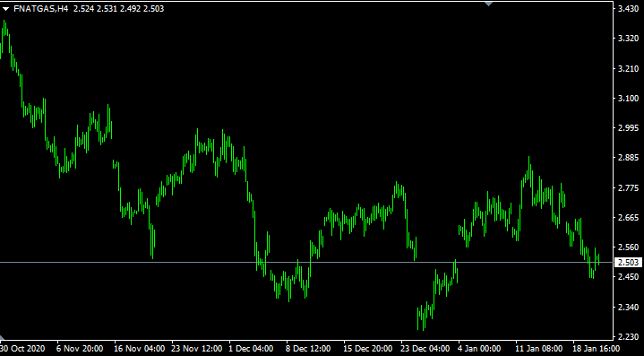Image resolution: width=644 pixels, height=356 pixels.
Task: Open the dropdown arrow beside FNATGAS,H4
Action: (x=5, y=9)
